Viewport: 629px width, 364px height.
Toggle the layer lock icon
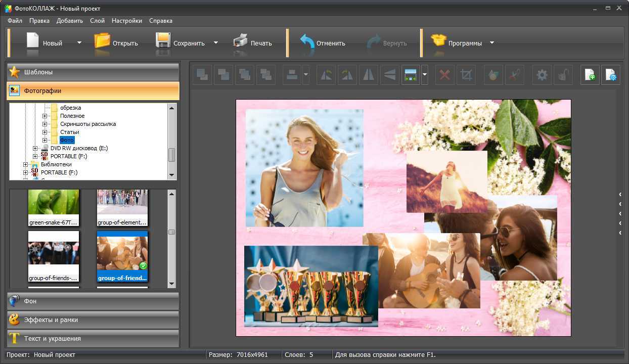pyautogui.click(x=563, y=75)
